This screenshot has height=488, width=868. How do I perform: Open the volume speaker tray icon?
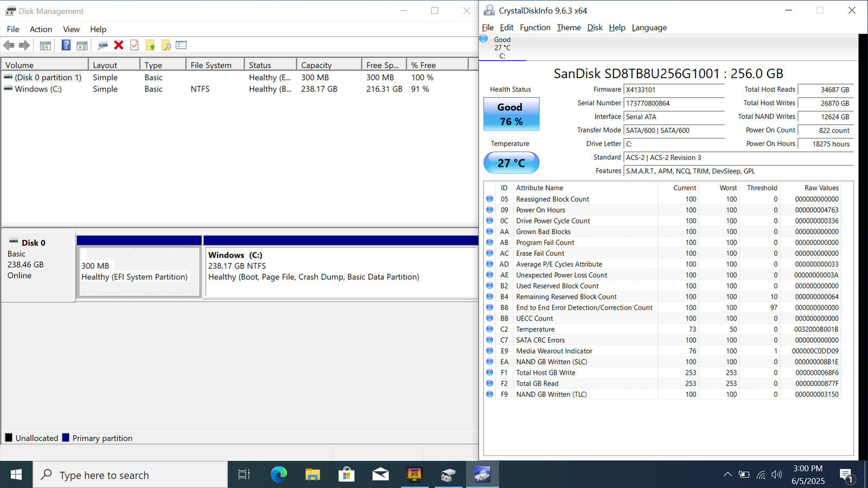pyautogui.click(x=777, y=475)
